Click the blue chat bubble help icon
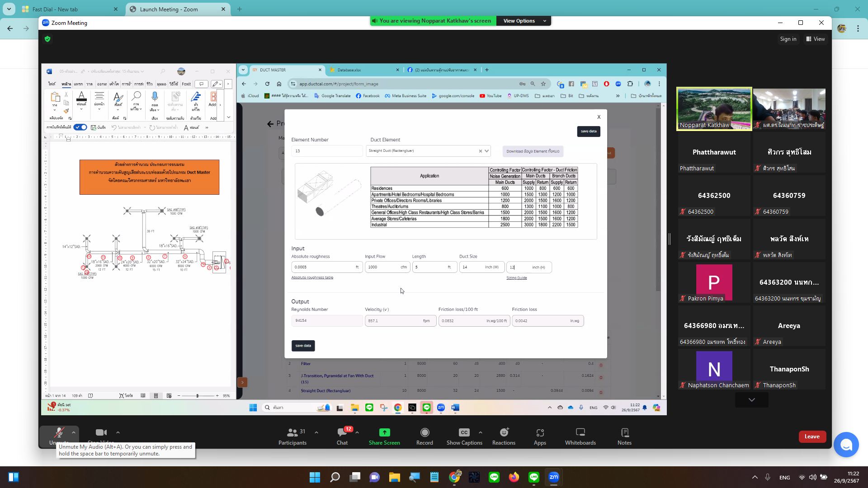868x488 pixels. coord(846,445)
